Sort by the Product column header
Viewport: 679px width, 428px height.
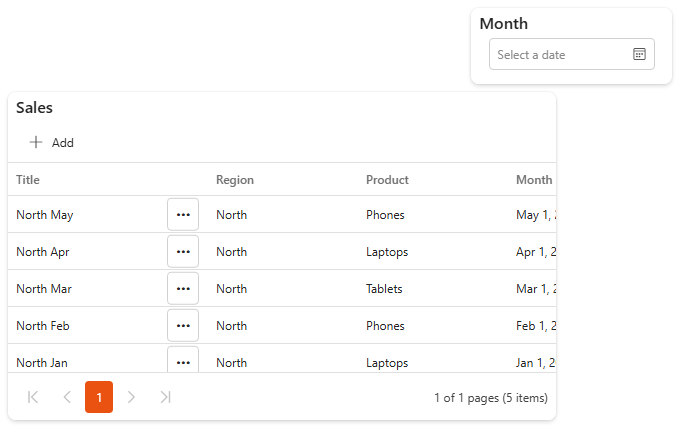point(387,180)
